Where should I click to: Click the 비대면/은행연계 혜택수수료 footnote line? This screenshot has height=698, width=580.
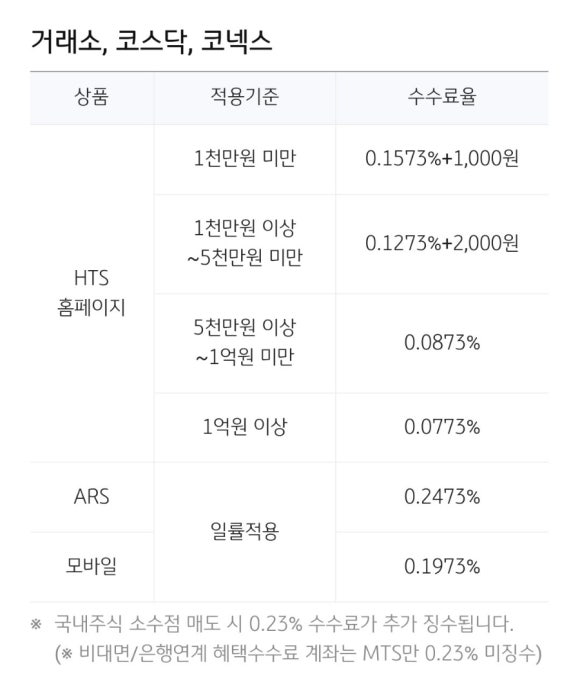(x=298, y=654)
